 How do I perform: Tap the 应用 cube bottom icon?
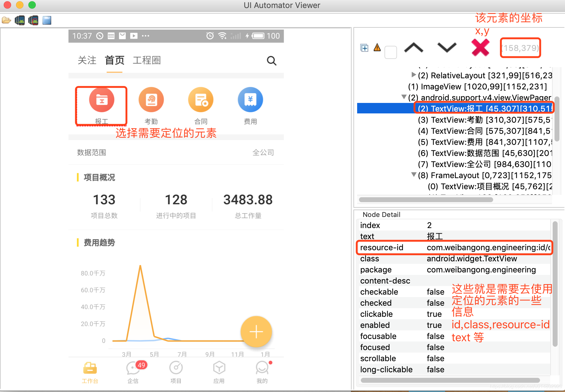tap(219, 368)
